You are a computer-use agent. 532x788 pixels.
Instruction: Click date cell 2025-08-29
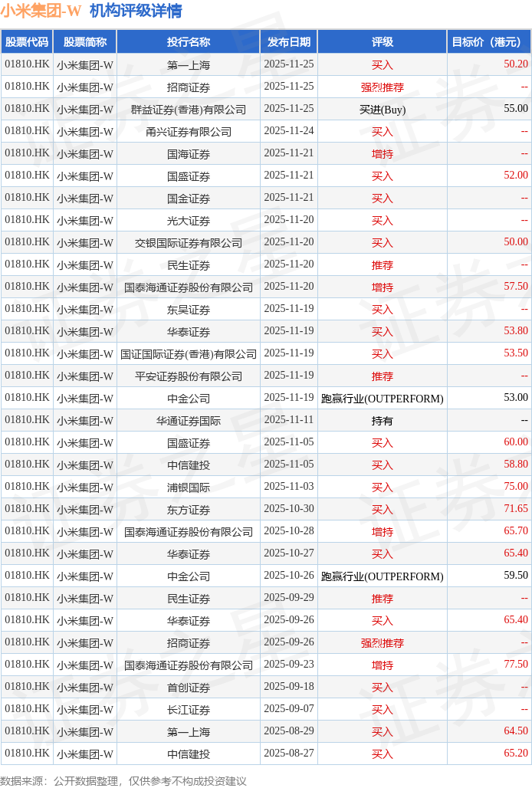coord(289,731)
